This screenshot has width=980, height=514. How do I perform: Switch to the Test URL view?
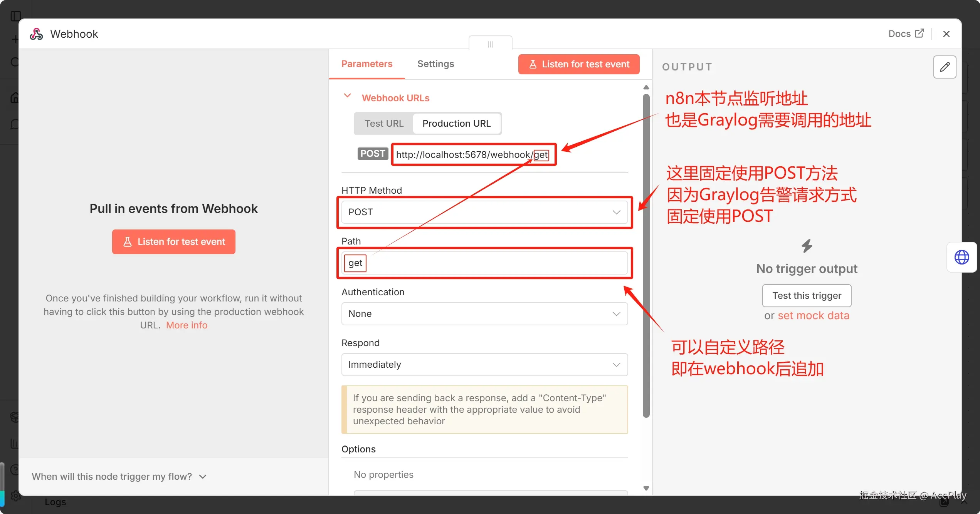click(384, 123)
